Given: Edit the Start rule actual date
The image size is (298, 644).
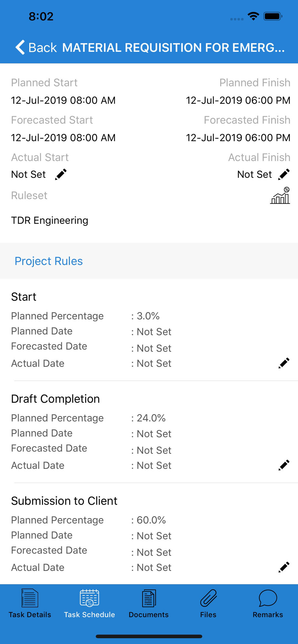Looking at the screenshot, I should click(284, 363).
